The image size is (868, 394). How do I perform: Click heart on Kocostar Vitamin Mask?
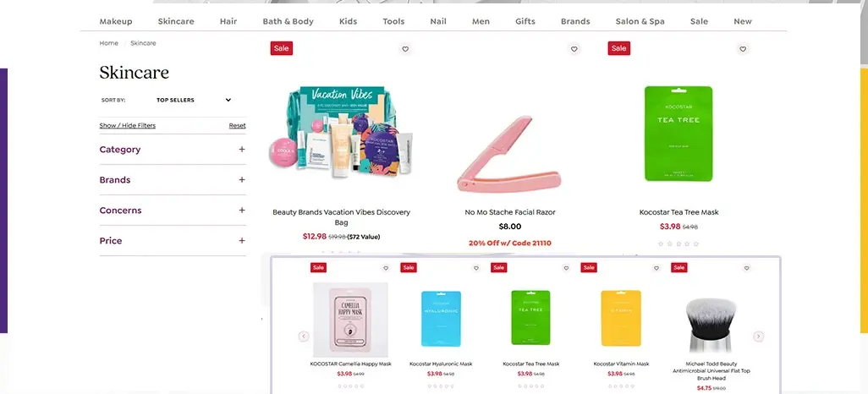point(656,268)
